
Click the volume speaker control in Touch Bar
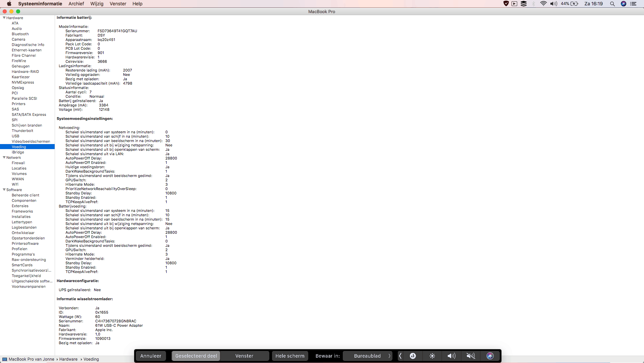451,356
